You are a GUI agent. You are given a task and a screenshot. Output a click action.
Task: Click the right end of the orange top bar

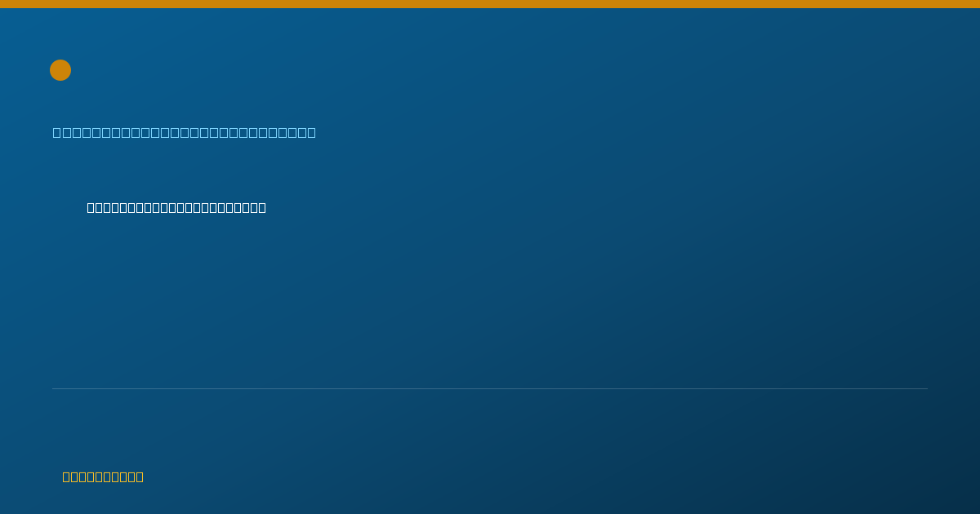[975, 4]
